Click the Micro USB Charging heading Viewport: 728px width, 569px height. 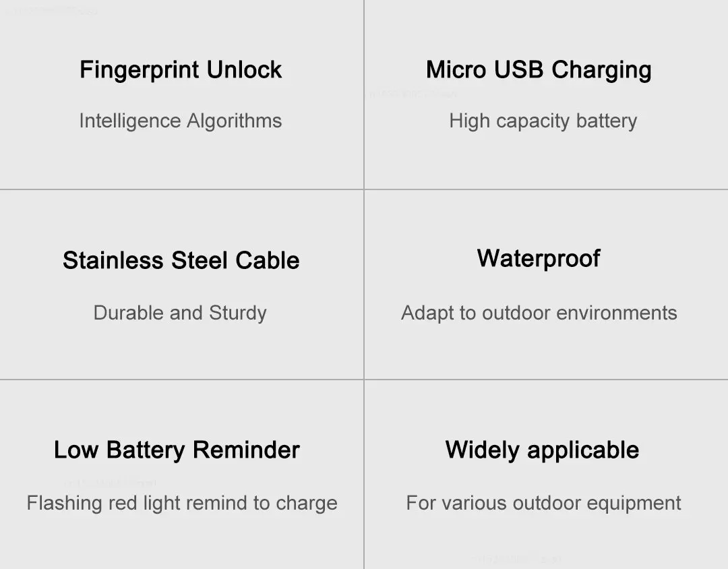point(539,71)
